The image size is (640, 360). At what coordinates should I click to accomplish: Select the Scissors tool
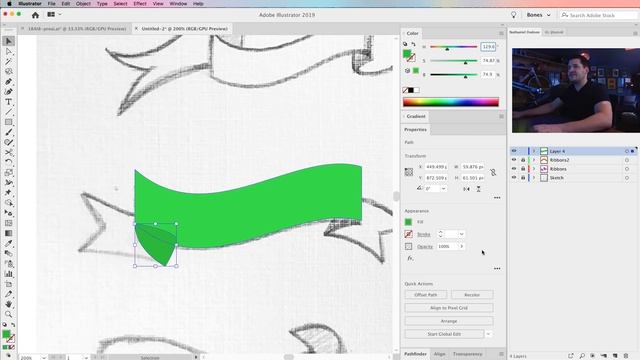point(9,153)
